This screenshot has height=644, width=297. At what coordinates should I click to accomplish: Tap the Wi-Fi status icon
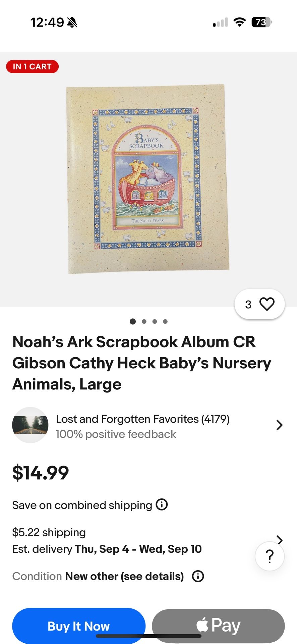coord(239,22)
